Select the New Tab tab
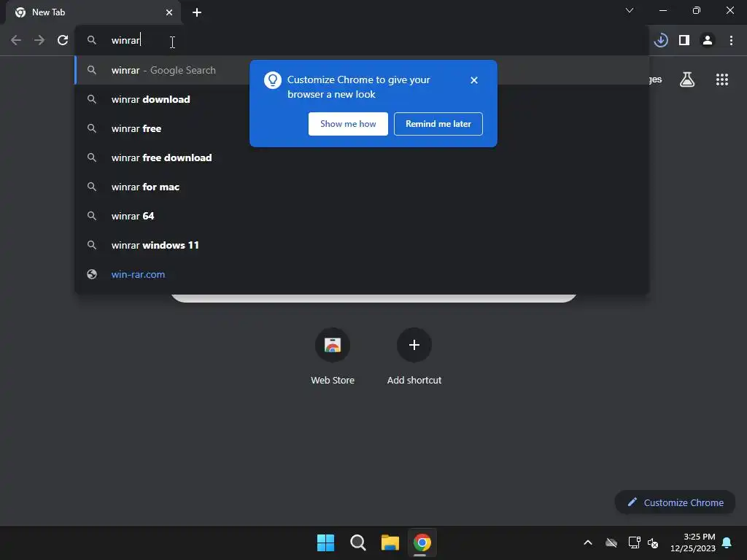 pyautogui.click(x=93, y=12)
